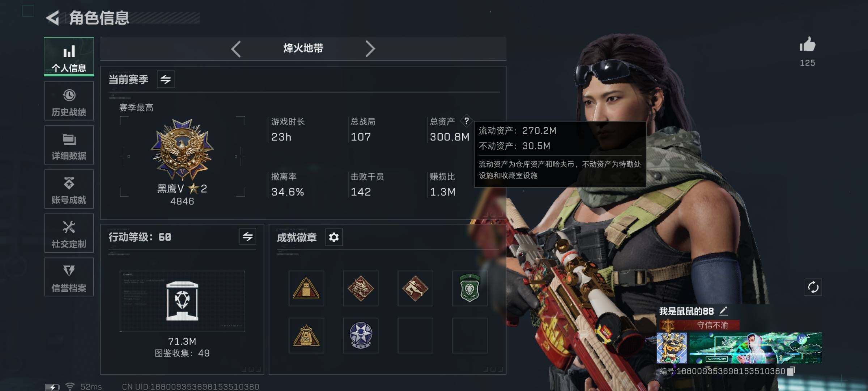Viewport: 868px width, 391px height.
Task: Click the 黑鹰V season rank emblem
Action: point(182,150)
